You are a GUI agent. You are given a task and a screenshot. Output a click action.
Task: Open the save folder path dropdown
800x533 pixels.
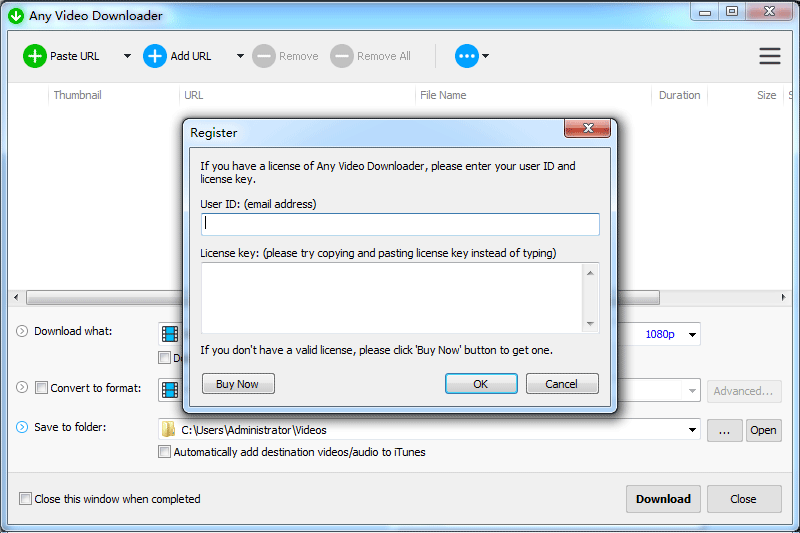tap(692, 430)
